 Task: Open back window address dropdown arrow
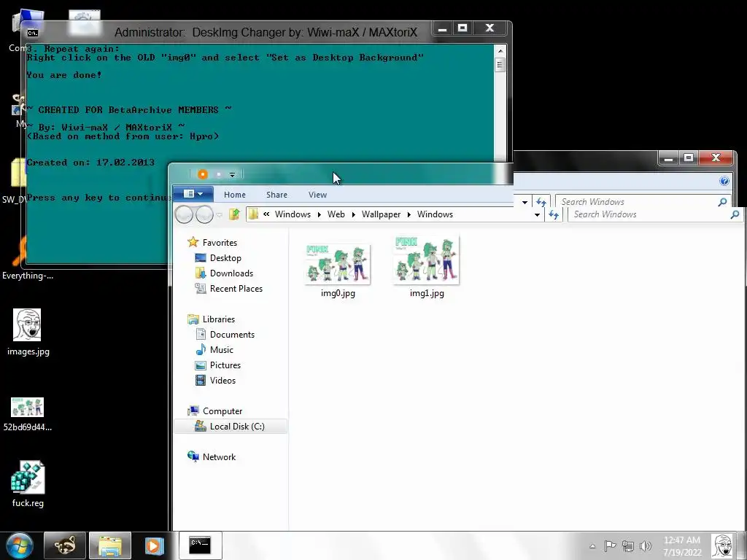(x=525, y=202)
